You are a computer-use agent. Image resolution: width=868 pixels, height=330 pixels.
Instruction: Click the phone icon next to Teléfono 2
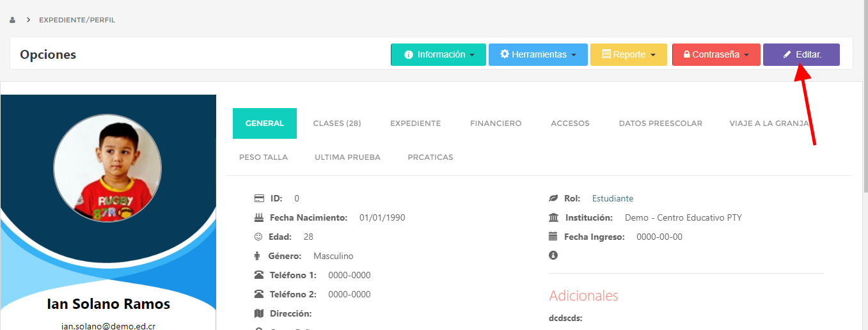259,294
